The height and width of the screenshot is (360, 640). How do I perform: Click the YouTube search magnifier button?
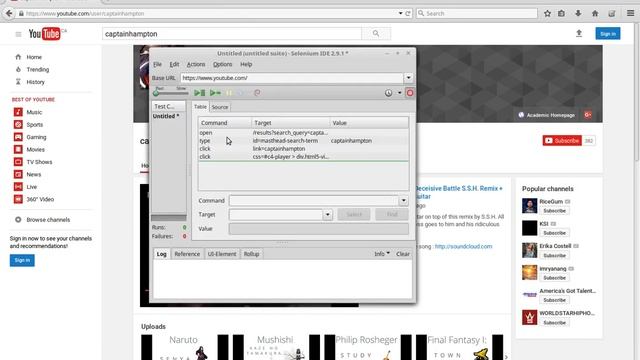point(376,33)
